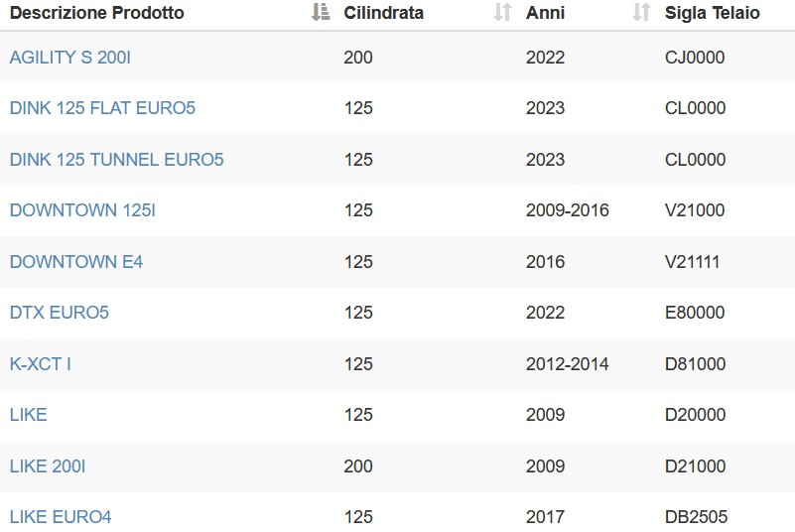Screen dimensions: 795x532
Task: Open the DINK 125 FLAT EURO5 link
Action: coord(102,108)
